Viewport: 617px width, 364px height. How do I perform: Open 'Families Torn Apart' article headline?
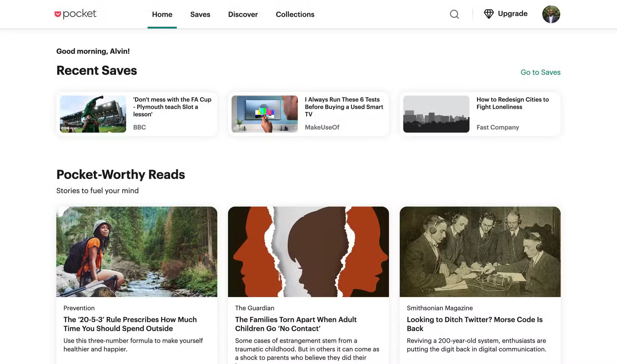[x=295, y=324]
